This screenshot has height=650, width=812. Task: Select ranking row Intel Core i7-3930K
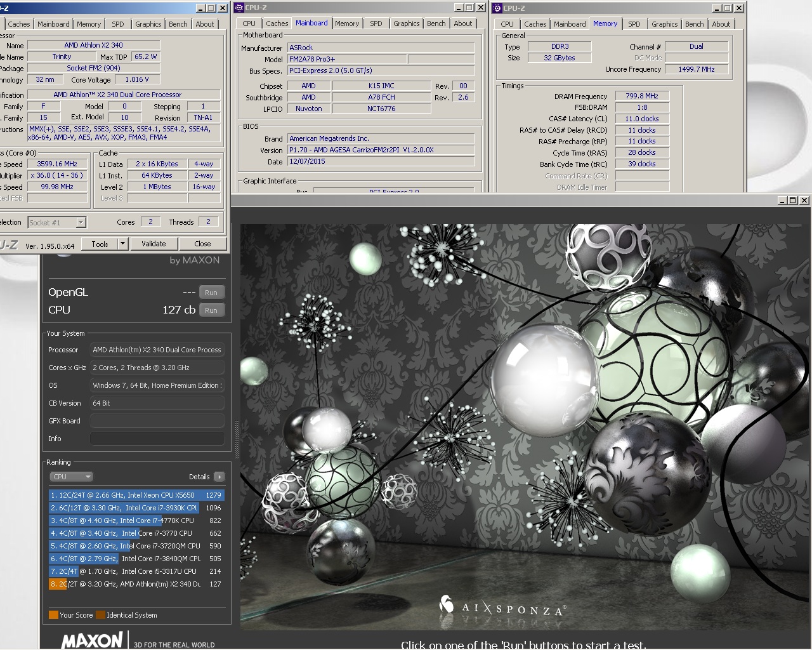pos(136,508)
